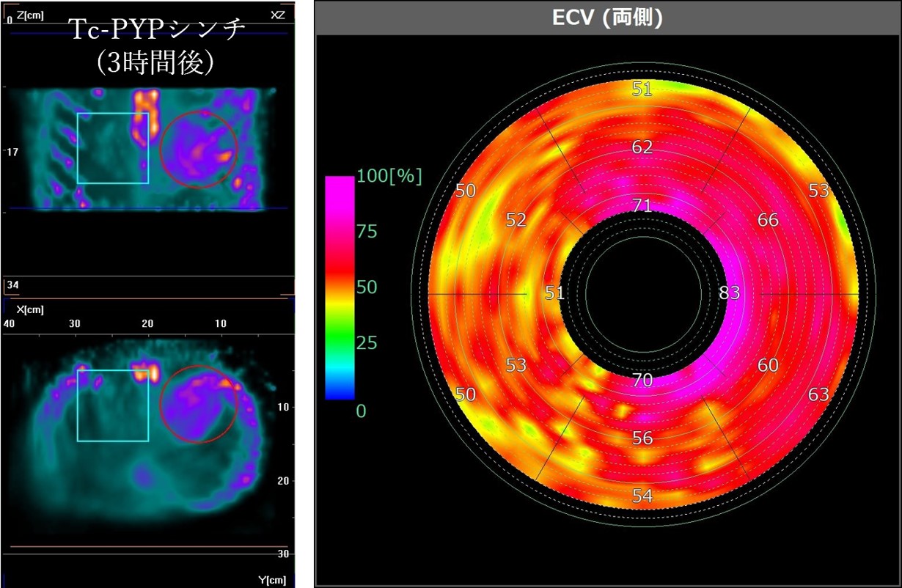Viewport: 902px width, 588px height.
Task: Select red circle ROI in upper XZ scan
Action: coord(199,149)
